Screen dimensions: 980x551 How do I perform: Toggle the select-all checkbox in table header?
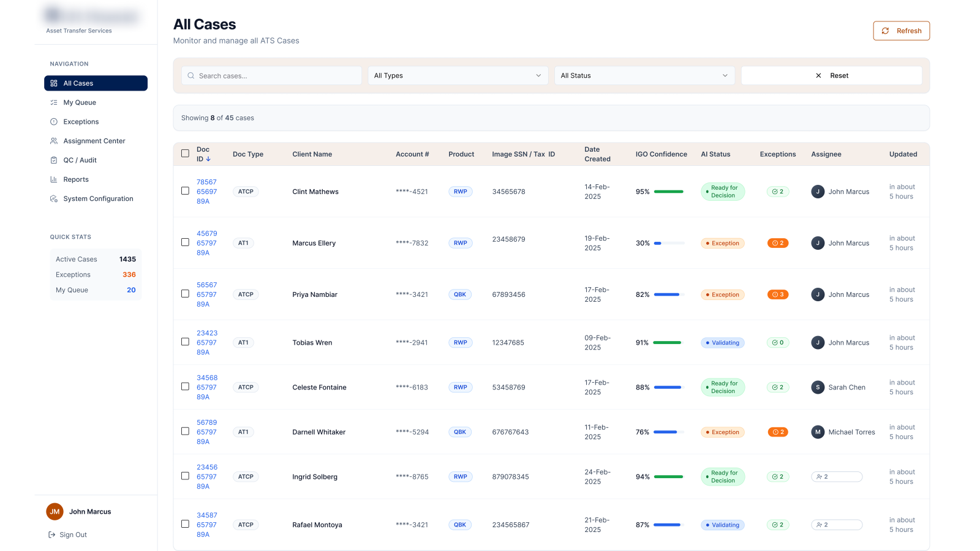(x=185, y=154)
